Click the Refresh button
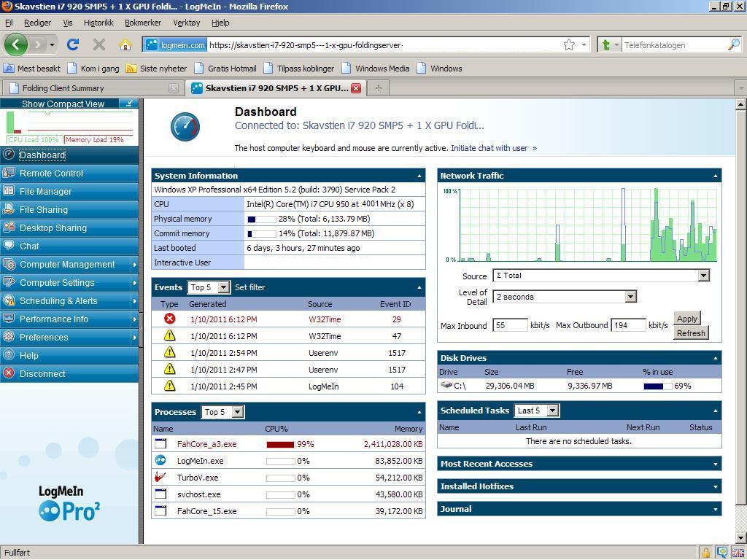Viewport: 747px width, 560px height. [x=691, y=332]
